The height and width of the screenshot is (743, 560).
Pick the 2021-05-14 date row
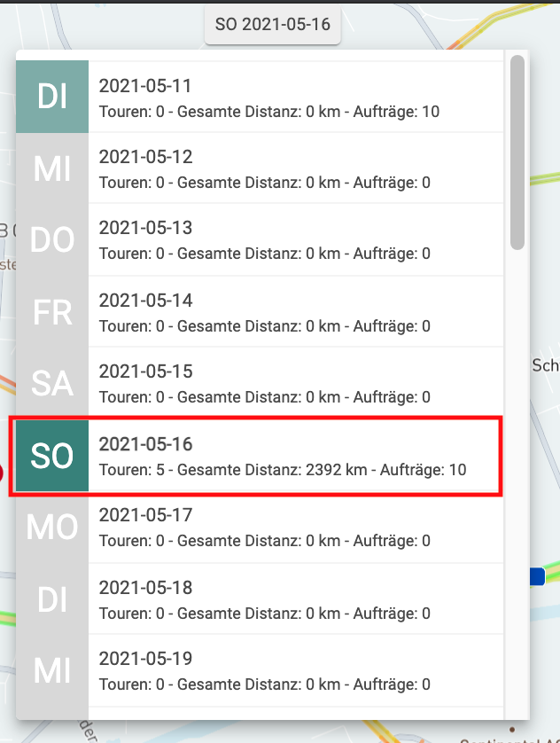coord(296,312)
